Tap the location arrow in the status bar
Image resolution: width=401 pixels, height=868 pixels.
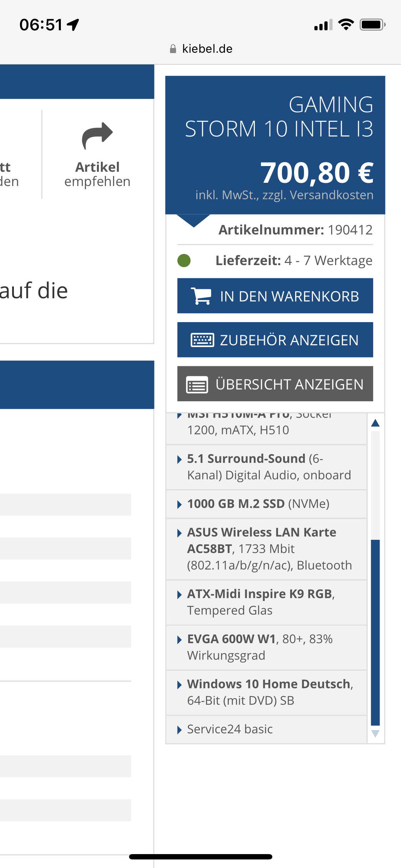(x=73, y=25)
